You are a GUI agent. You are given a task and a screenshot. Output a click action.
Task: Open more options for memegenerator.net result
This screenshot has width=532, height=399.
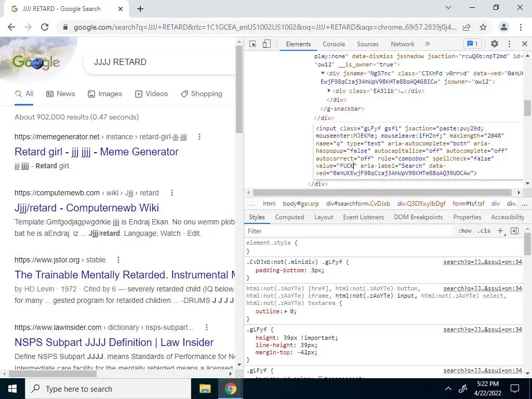pyautogui.click(x=199, y=137)
